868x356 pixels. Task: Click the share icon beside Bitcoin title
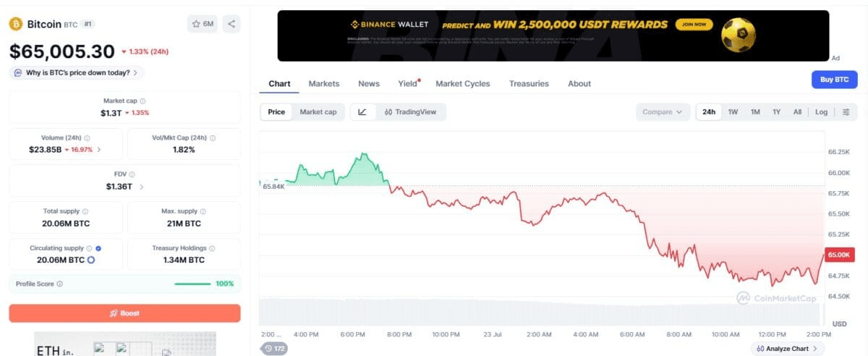pos(231,24)
